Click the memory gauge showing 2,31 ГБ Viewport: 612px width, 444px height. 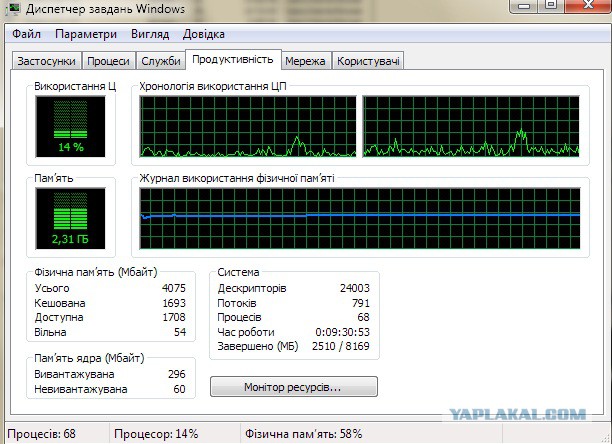coord(71,218)
